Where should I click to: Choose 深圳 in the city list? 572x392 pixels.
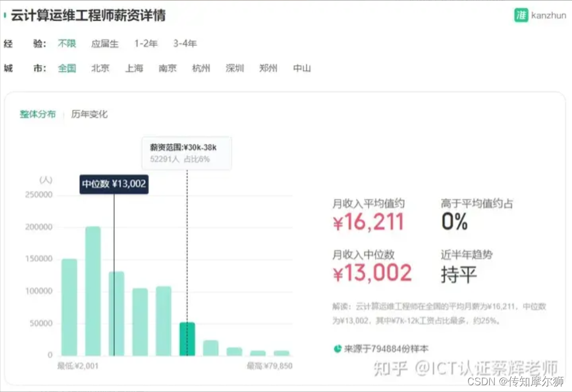235,68
